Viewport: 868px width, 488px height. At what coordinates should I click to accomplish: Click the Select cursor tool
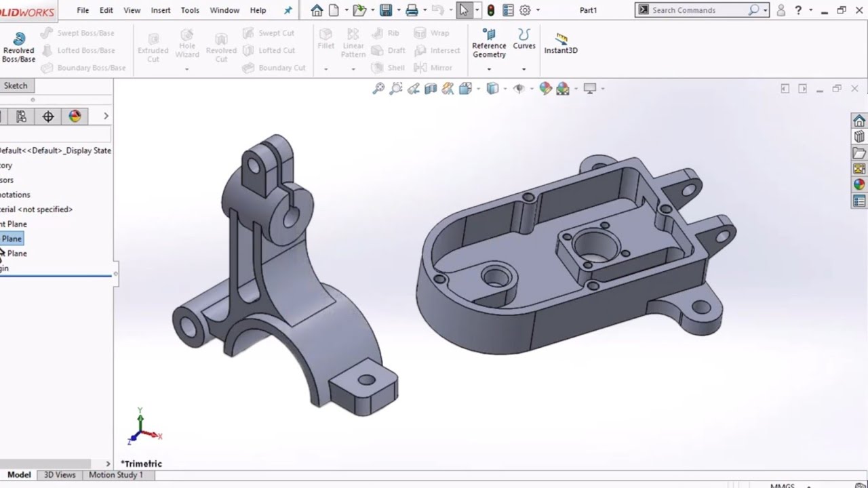(464, 10)
